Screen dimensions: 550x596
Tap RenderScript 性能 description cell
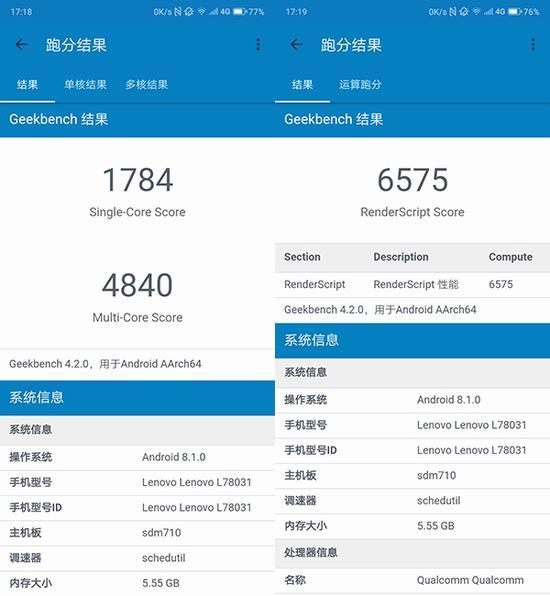(416, 284)
